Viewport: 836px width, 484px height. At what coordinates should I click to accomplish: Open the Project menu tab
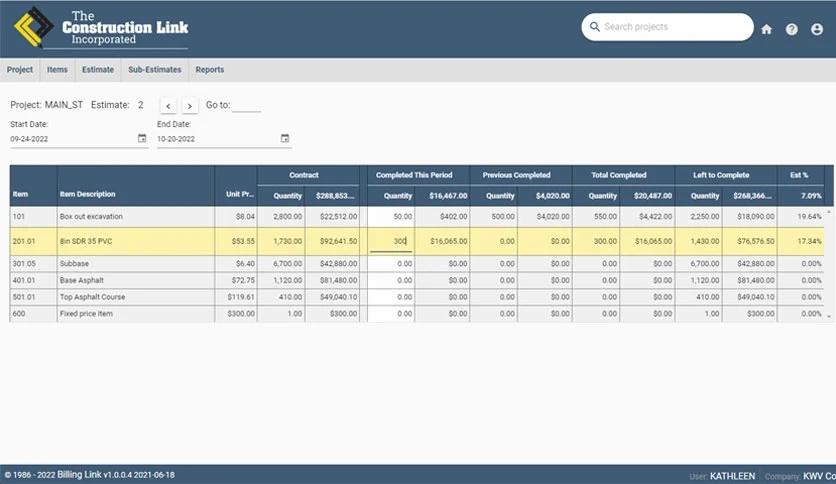tap(20, 70)
